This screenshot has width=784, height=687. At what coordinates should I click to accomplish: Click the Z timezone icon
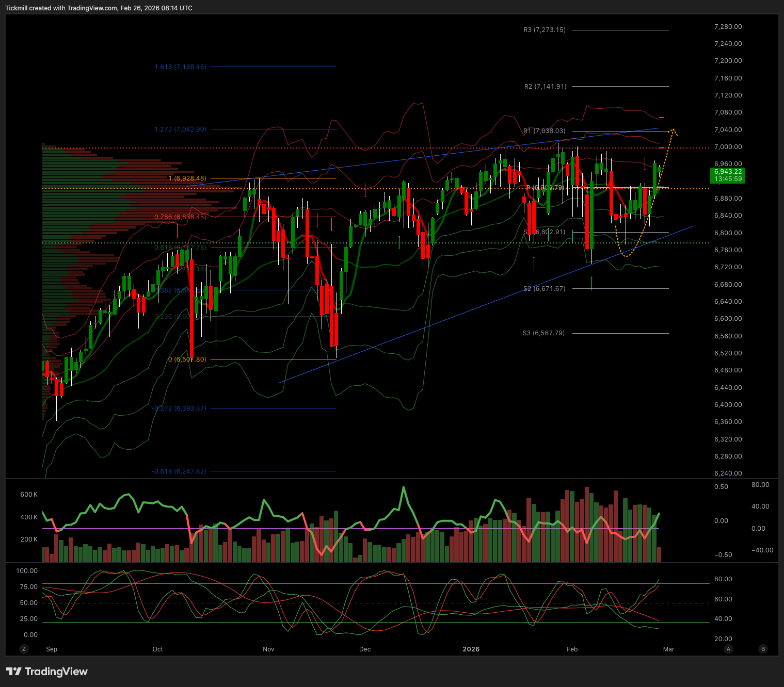[x=24, y=649]
